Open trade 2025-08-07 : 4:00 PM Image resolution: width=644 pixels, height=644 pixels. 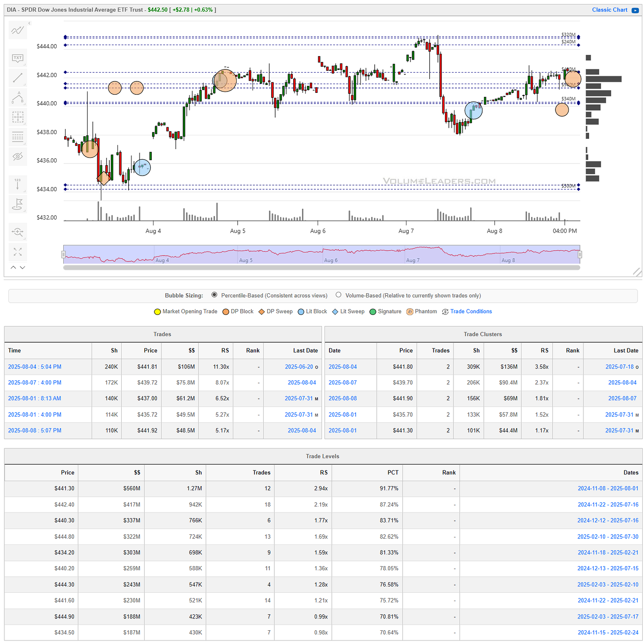click(34, 383)
